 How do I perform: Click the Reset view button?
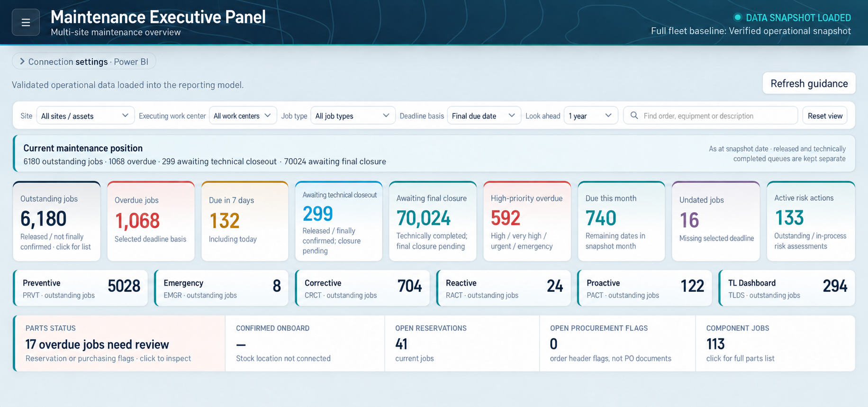click(825, 116)
